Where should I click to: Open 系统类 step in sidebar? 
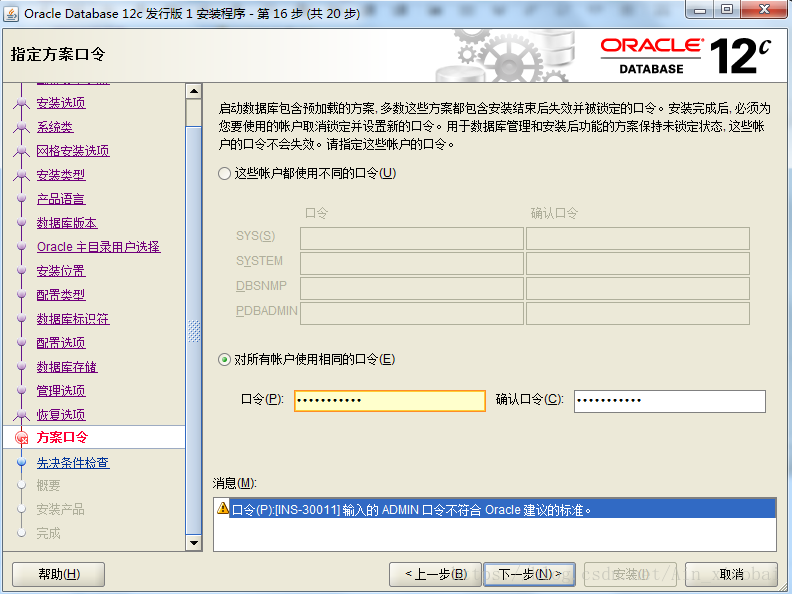click(x=55, y=127)
